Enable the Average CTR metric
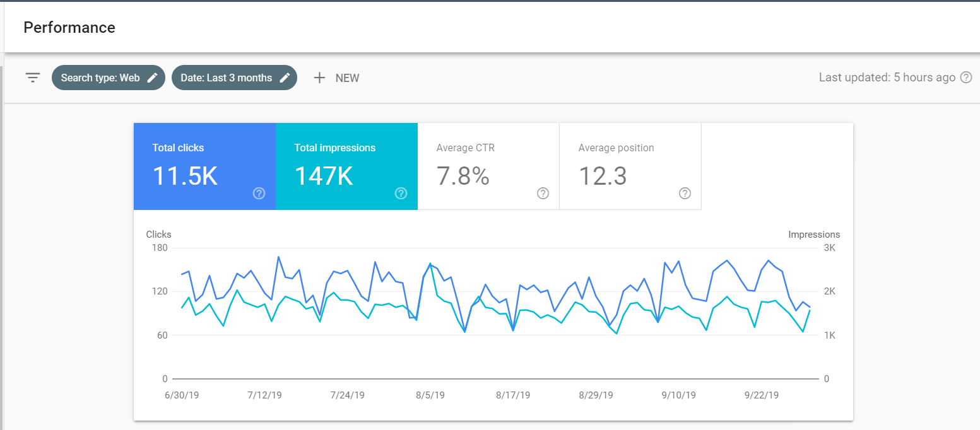980x430 pixels. (x=488, y=166)
